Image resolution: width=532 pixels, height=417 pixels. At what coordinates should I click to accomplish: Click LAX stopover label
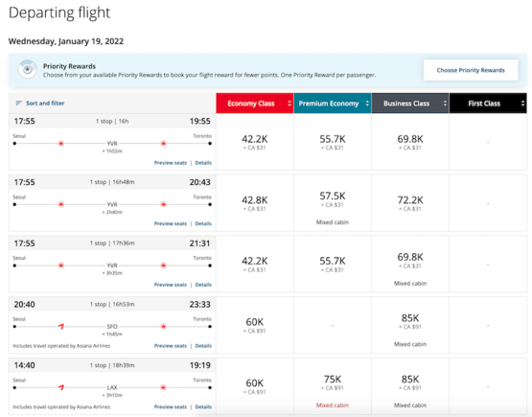[112, 387]
